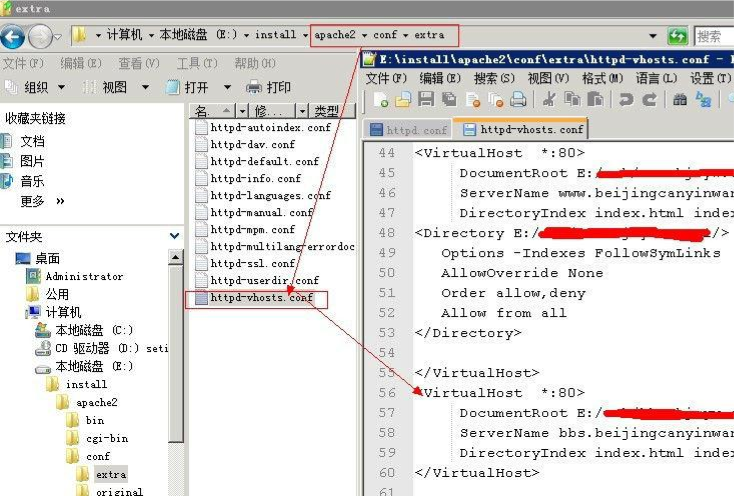The width and height of the screenshot is (734, 496).
Task: Click the Save icon in Notepad++ toolbar
Action: pyautogui.click(x=425, y=99)
